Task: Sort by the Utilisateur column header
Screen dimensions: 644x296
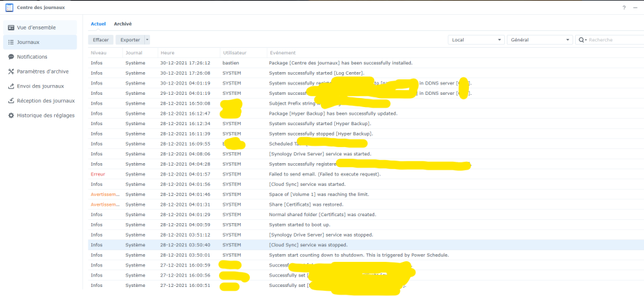Action: click(x=234, y=53)
